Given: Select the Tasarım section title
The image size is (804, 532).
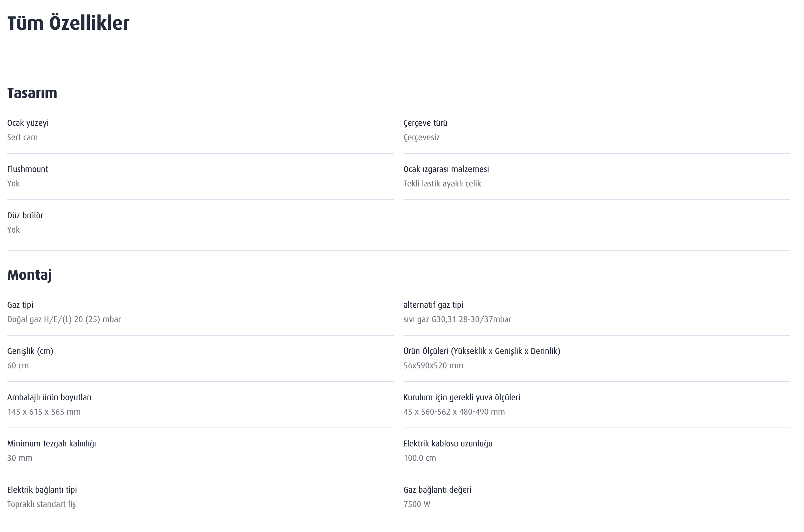Looking at the screenshot, I should coord(32,93).
